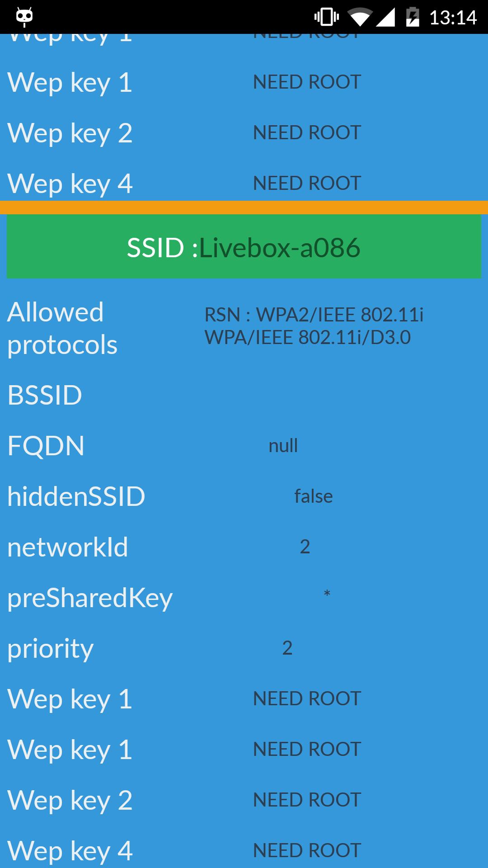Screen dimensions: 488x868
Task: Tap the networkId value 2
Action: click(305, 547)
